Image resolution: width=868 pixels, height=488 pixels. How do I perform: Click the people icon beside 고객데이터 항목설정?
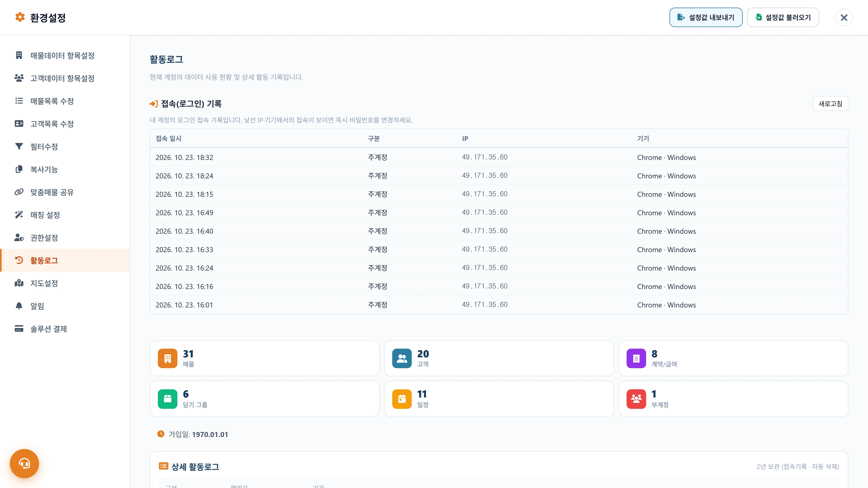point(19,78)
